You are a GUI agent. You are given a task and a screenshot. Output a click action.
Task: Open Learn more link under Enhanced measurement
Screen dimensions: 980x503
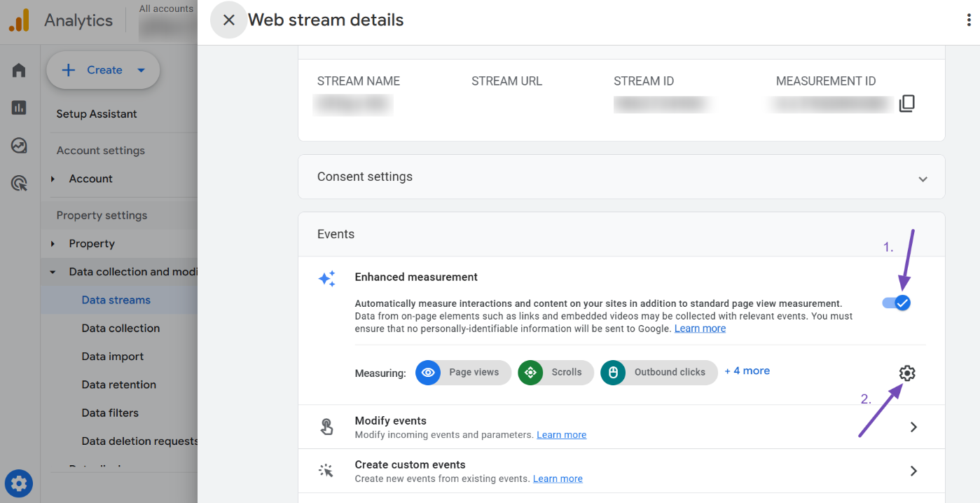700,329
